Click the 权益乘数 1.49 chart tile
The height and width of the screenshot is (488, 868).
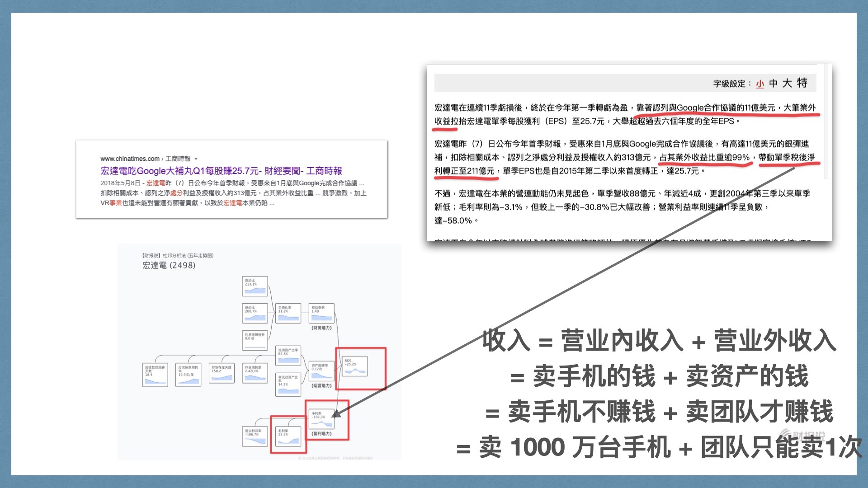tap(321, 313)
